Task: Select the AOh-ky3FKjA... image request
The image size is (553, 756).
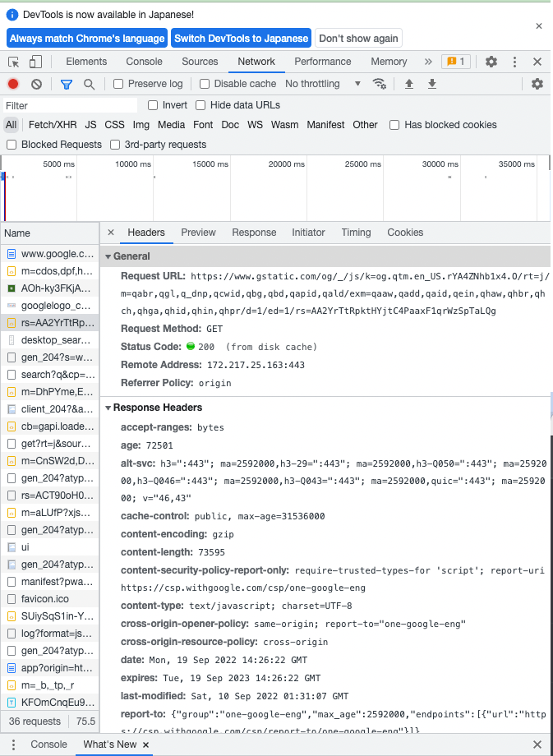Action: (49, 288)
